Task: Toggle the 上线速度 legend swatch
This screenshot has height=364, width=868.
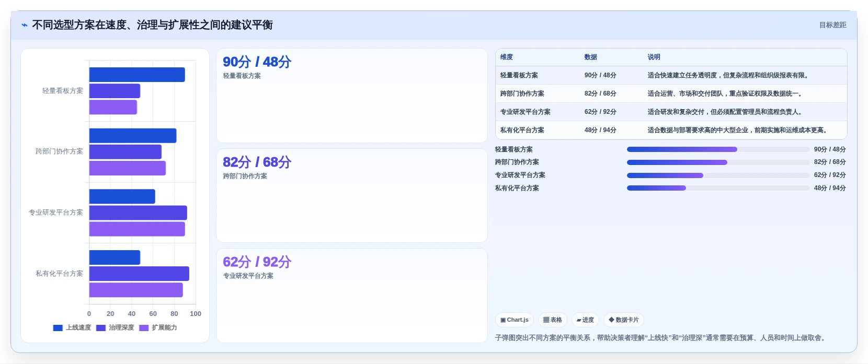Action: (58, 328)
